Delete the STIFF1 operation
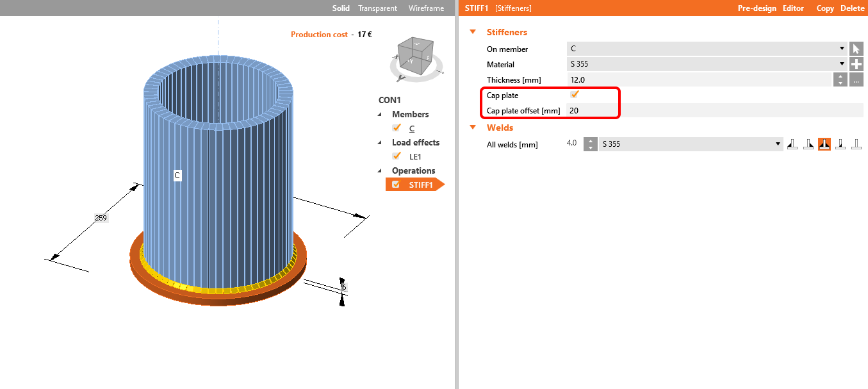This screenshot has height=389, width=868. tap(852, 8)
